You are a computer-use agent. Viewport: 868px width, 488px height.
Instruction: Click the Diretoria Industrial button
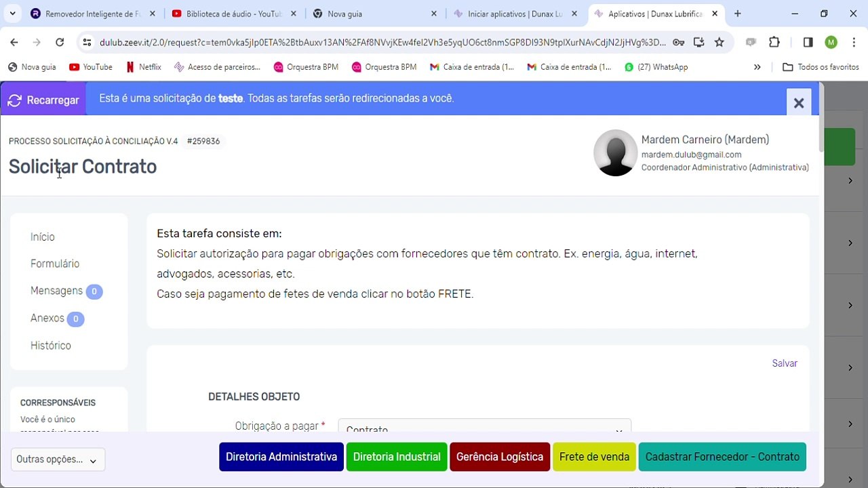(397, 457)
